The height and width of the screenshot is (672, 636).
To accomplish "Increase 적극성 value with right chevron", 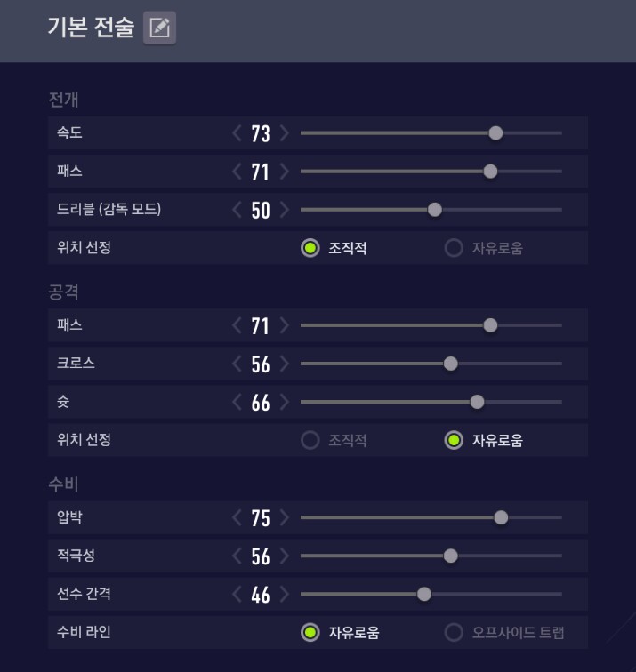I will click(x=285, y=556).
